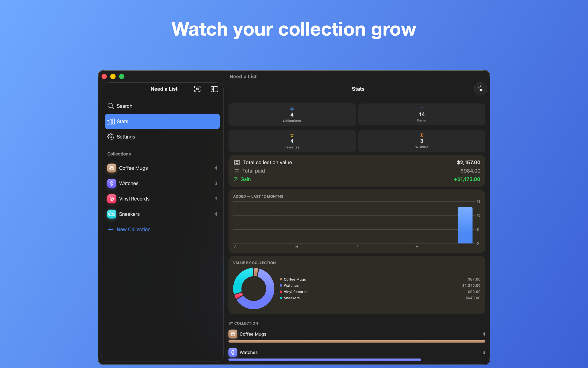Click Coffee Mugs icon under By Collection

point(233,334)
